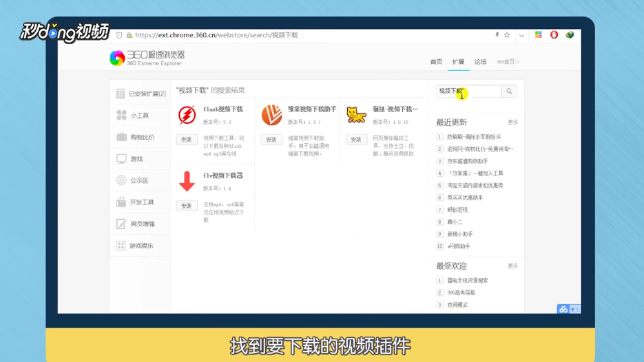Select the 扩展 tab

(x=458, y=61)
